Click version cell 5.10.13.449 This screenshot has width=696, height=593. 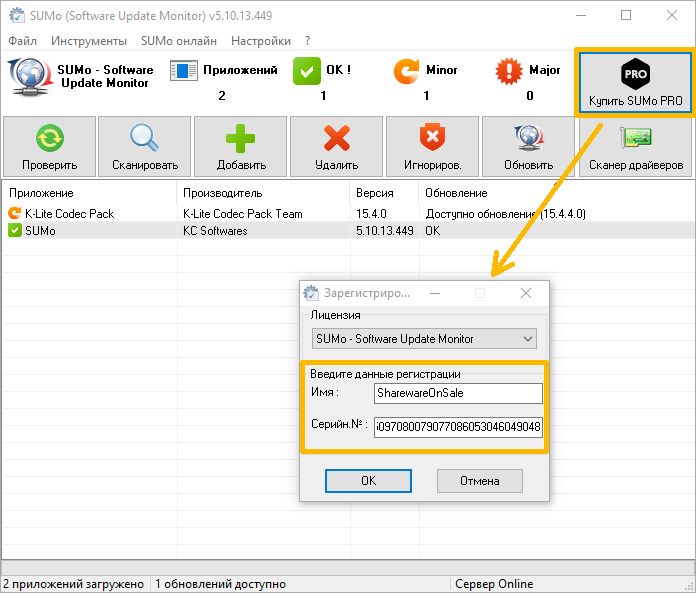click(384, 231)
